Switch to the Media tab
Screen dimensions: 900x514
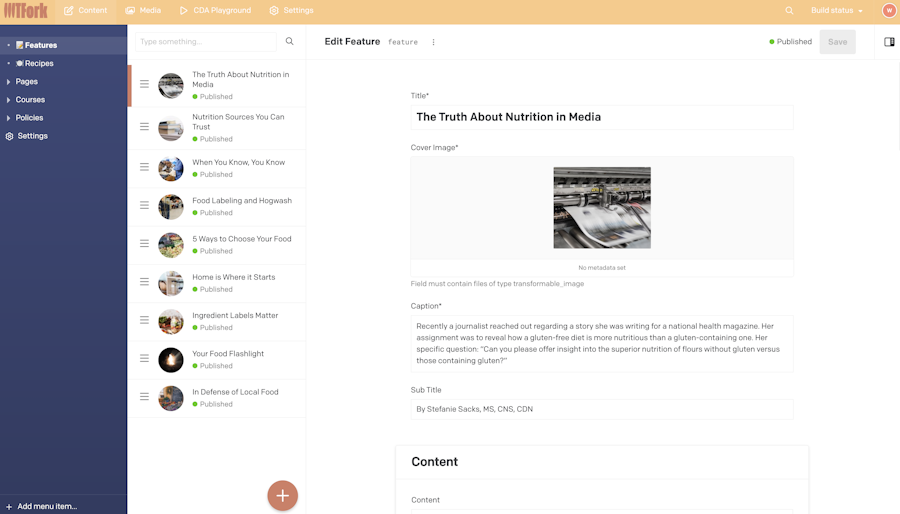coord(143,10)
